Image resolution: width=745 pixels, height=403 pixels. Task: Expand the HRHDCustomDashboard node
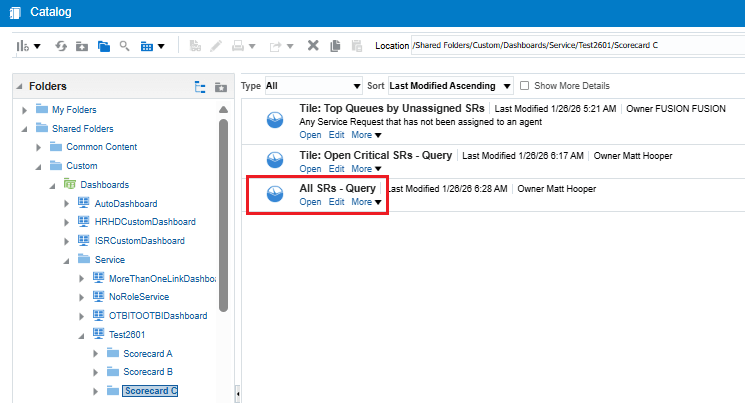coord(67,222)
